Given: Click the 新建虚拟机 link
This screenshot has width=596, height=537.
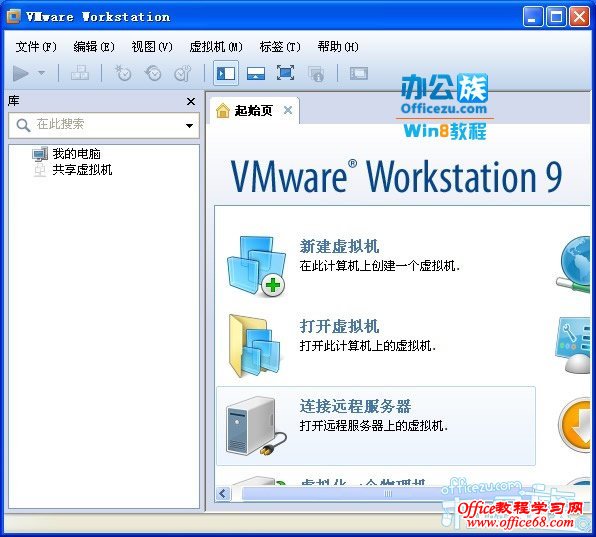Looking at the screenshot, I should click(x=339, y=246).
